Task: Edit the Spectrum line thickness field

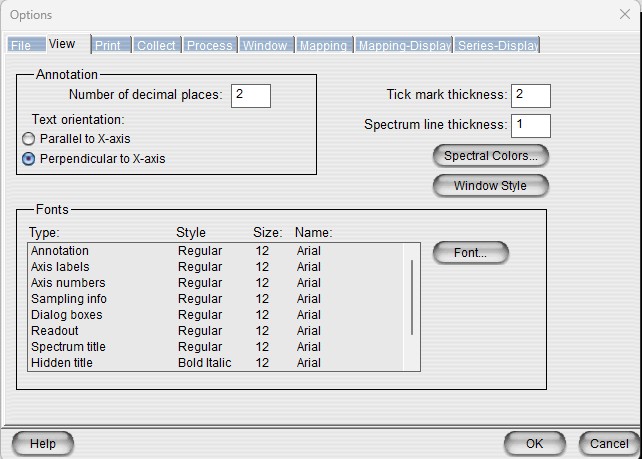Action: click(530, 125)
